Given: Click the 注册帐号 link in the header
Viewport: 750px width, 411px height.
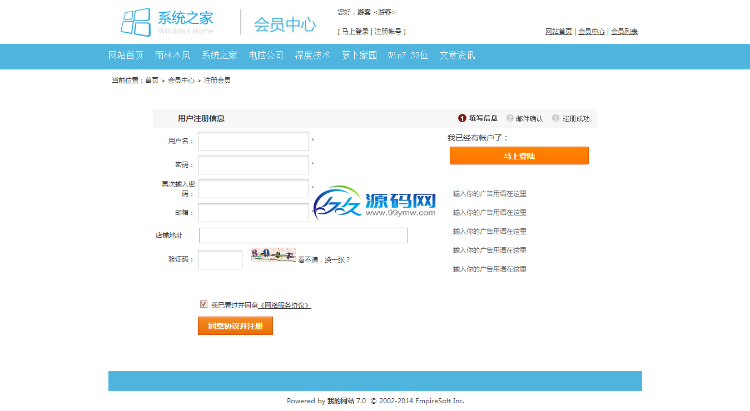Looking at the screenshot, I should 388,32.
